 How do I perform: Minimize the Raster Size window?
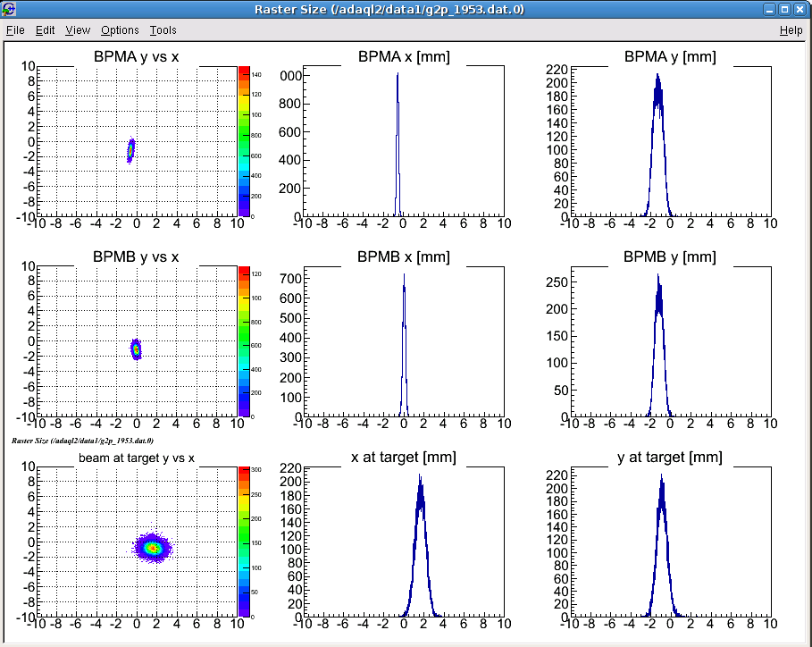(x=769, y=9)
